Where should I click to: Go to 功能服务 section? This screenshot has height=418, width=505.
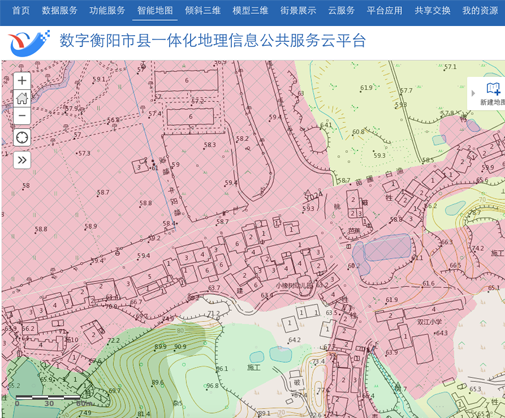tap(107, 11)
